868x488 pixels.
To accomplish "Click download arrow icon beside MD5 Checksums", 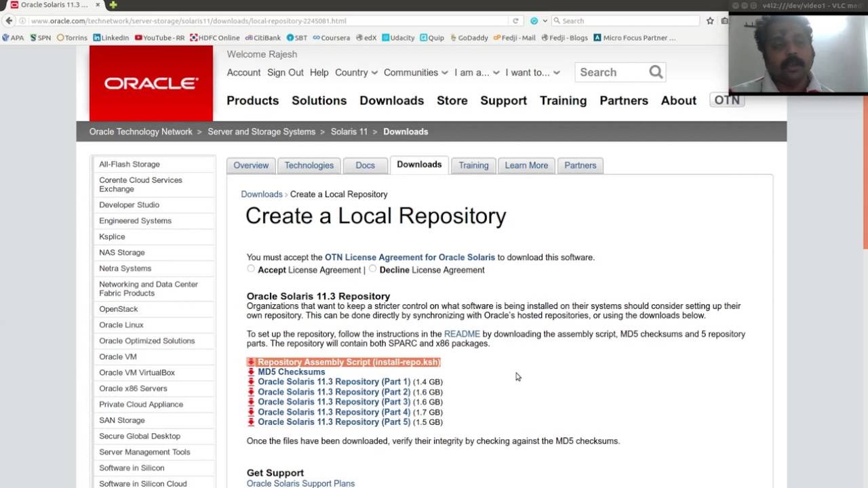I will tap(251, 372).
